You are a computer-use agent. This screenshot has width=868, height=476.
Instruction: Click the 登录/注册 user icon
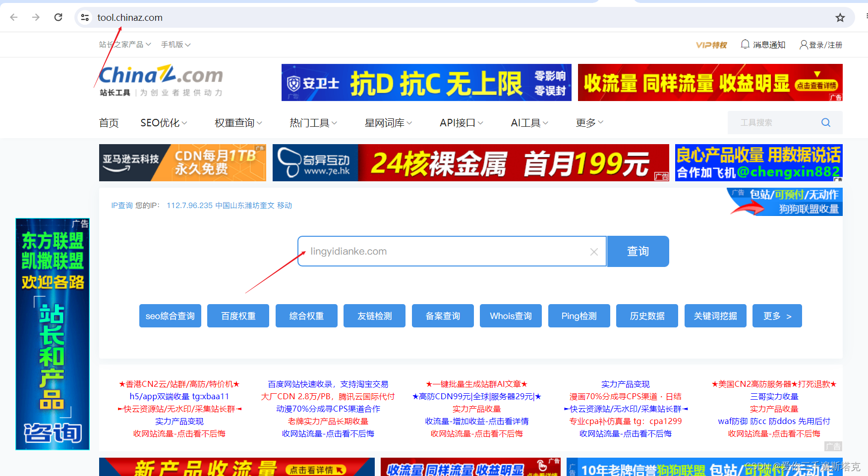[803, 44]
